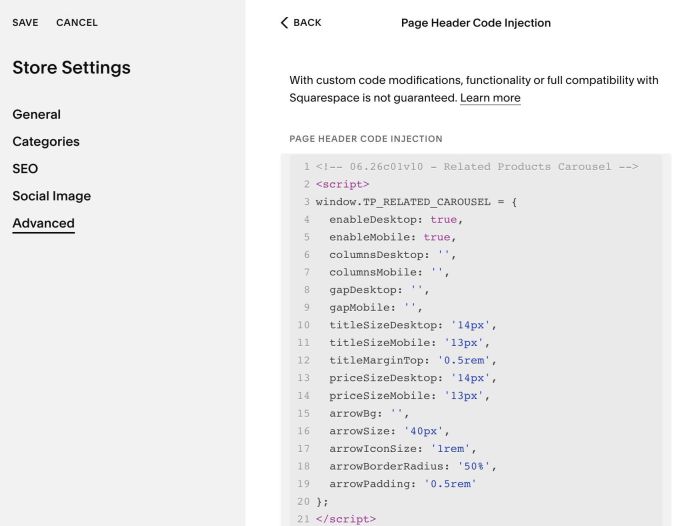Follow the Learn more link
The width and height of the screenshot is (700, 526).
click(x=490, y=98)
